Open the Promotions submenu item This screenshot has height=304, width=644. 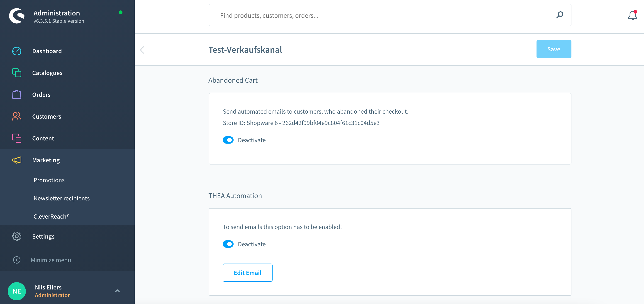[x=49, y=180]
